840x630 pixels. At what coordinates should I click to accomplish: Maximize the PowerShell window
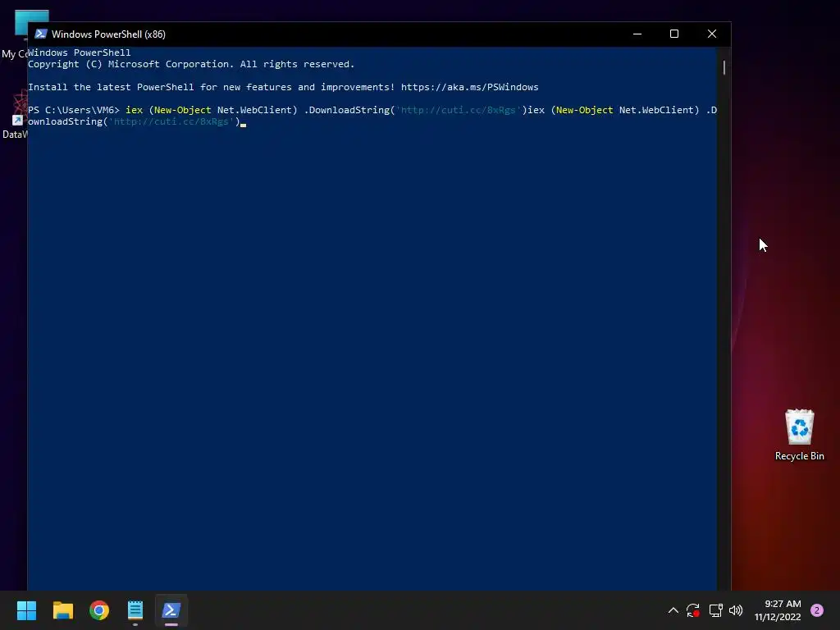674,34
